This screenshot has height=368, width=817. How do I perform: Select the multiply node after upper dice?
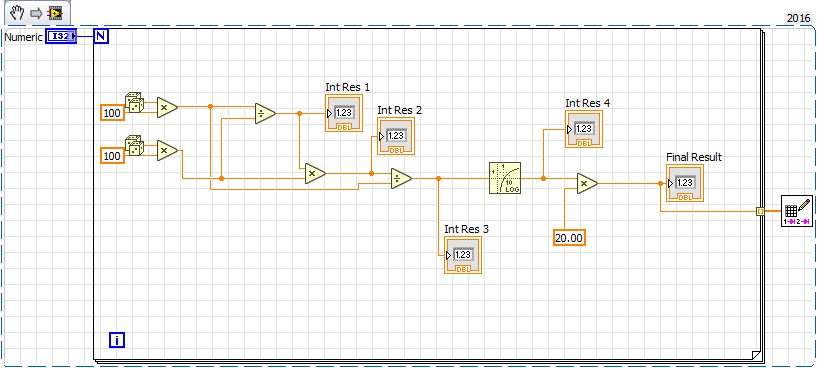(x=167, y=107)
